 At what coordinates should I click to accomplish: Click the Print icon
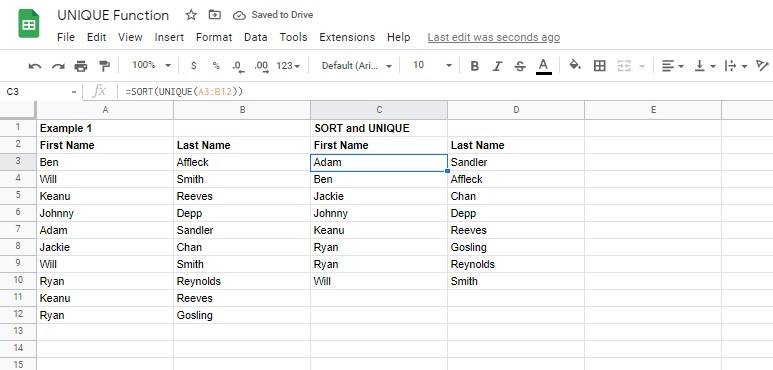(81, 66)
